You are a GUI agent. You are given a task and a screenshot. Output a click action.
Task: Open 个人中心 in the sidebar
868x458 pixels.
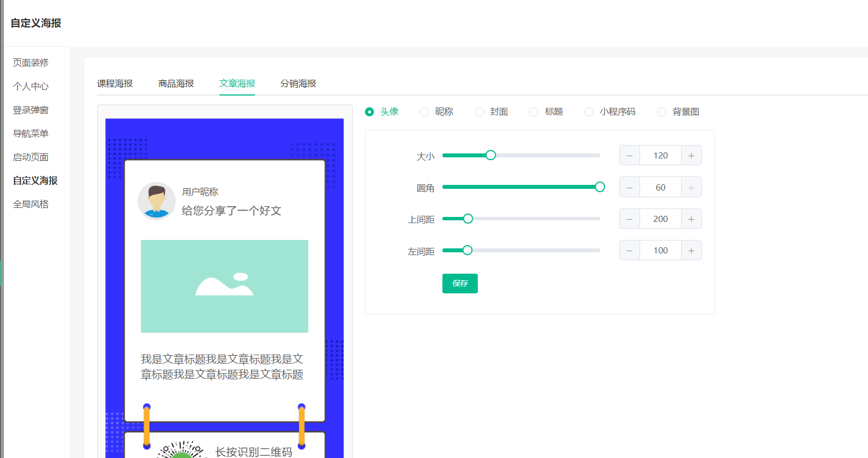[31, 86]
